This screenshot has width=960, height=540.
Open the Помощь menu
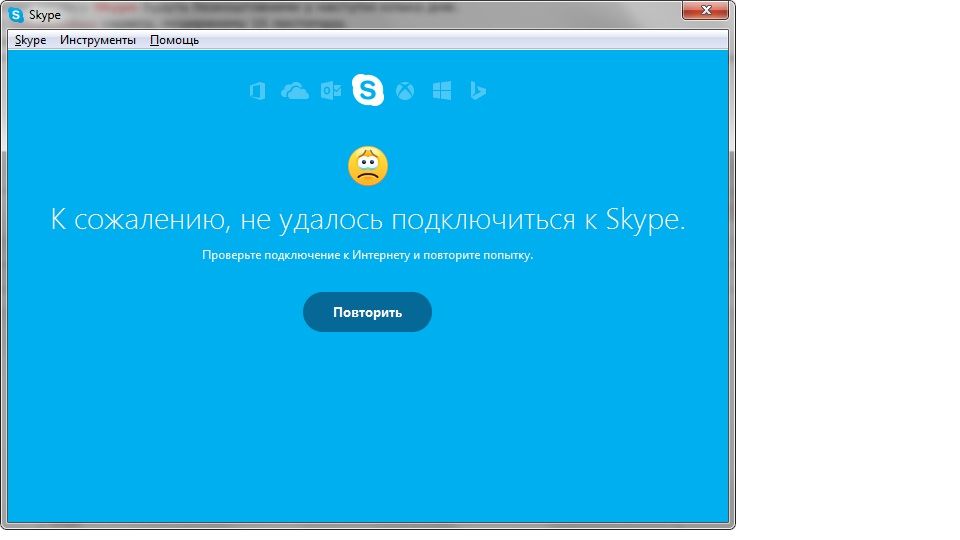point(174,40)
